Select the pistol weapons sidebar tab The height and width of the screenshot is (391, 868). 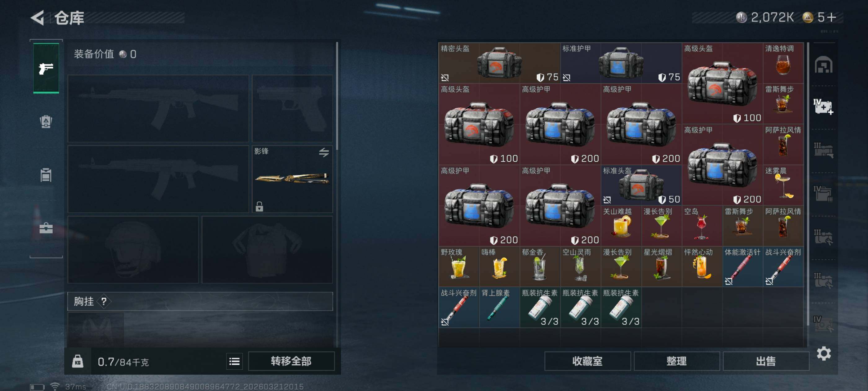click(x=46, y=68)
